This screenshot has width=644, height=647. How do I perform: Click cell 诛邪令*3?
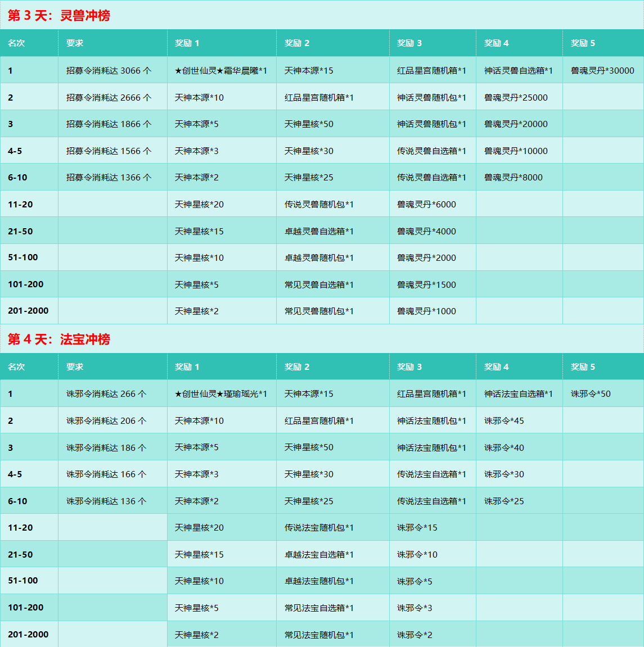click(x=415, y=608)
